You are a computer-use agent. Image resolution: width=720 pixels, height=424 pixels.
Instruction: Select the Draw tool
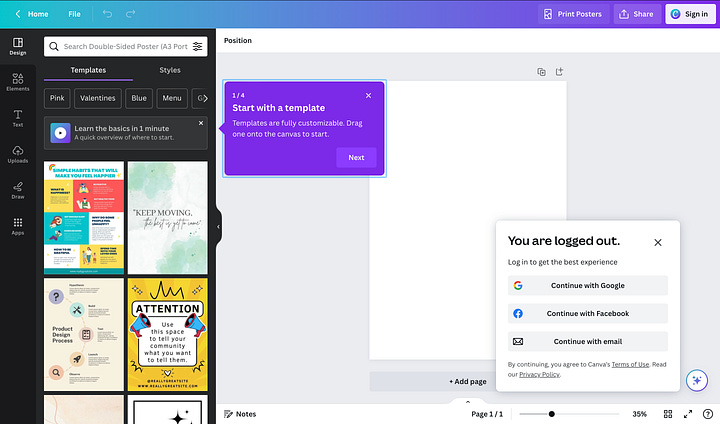[17, 190]
